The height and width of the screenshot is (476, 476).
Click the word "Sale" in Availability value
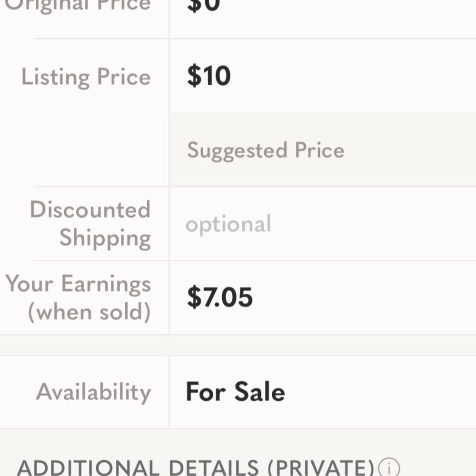[x=260, y=392]
